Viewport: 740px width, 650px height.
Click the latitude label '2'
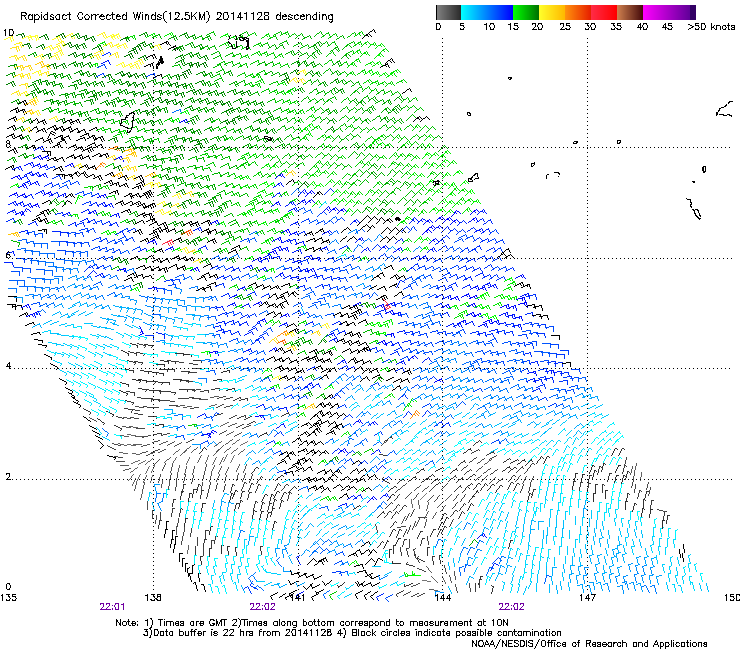coord(8,477)
